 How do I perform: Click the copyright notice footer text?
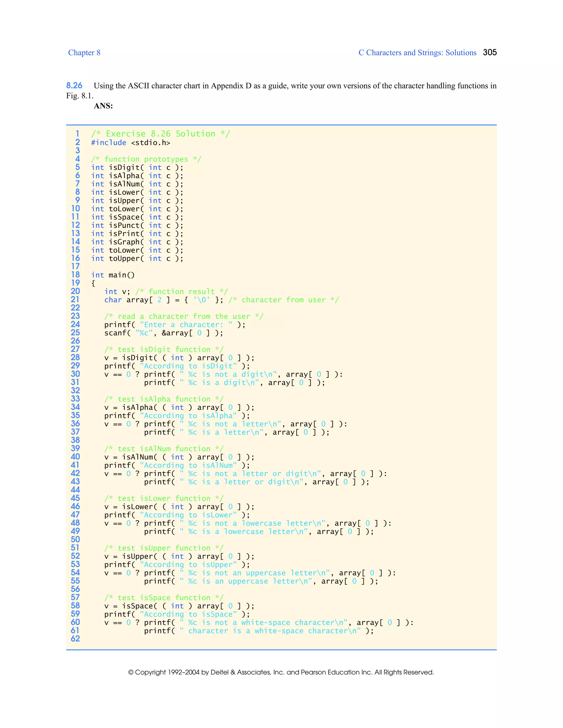pos(281,672)
